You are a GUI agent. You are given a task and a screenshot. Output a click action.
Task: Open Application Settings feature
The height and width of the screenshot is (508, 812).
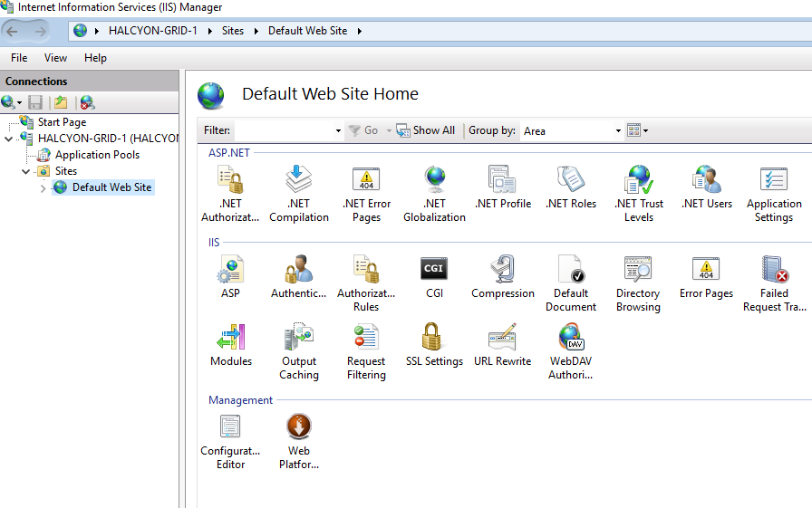tap(774, 193)
